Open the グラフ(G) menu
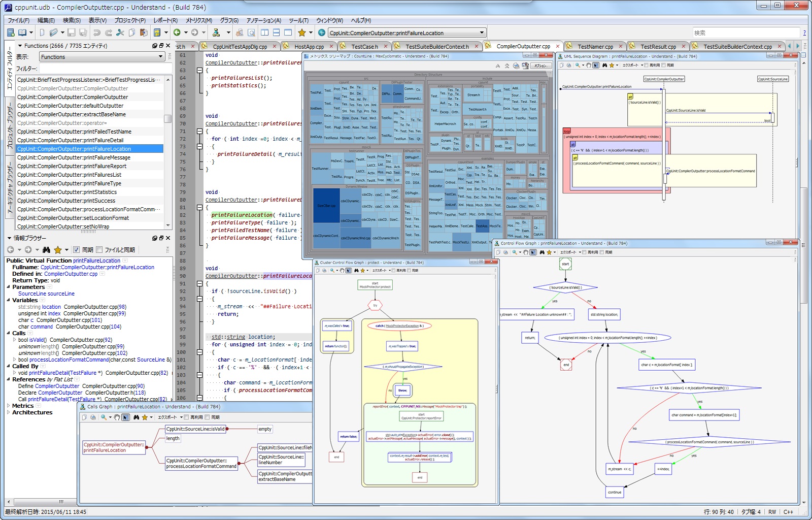Screen dimensions: 812x520 [229, 20]
